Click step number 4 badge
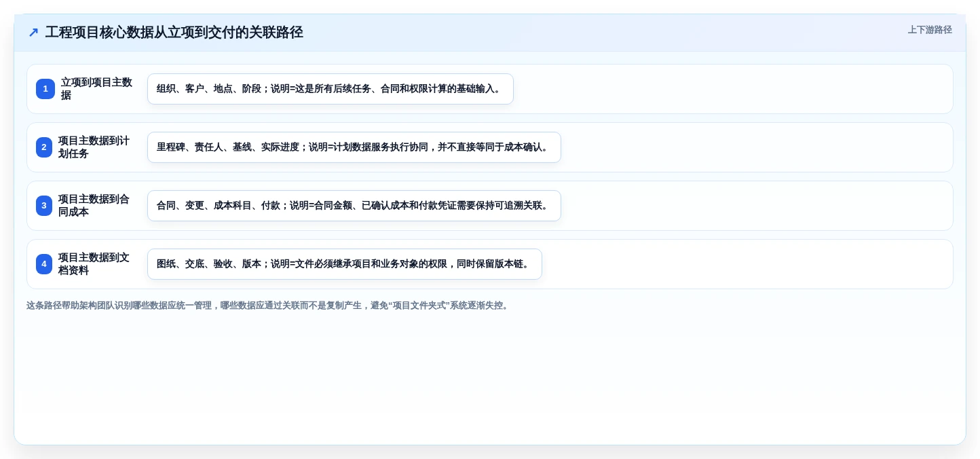This screenshot has width=980, height=459. click(44, 264)
